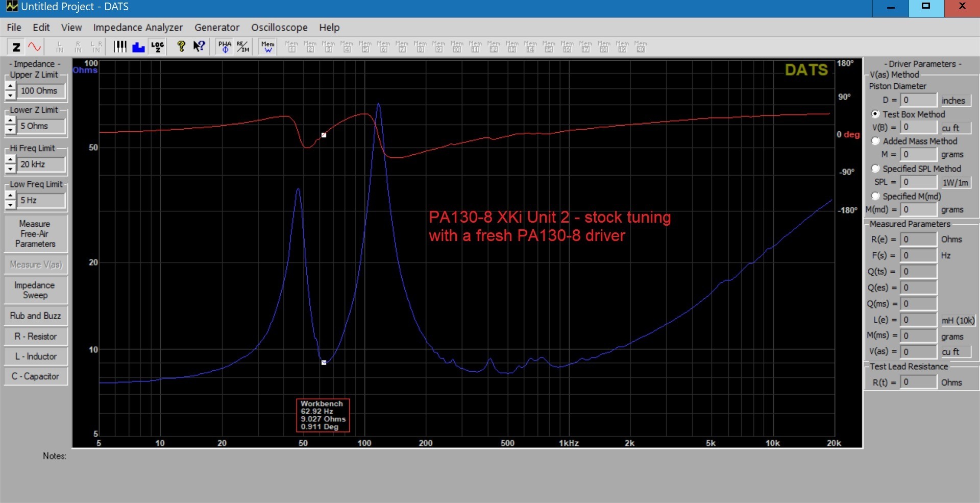Open the Generator menu

217,28
